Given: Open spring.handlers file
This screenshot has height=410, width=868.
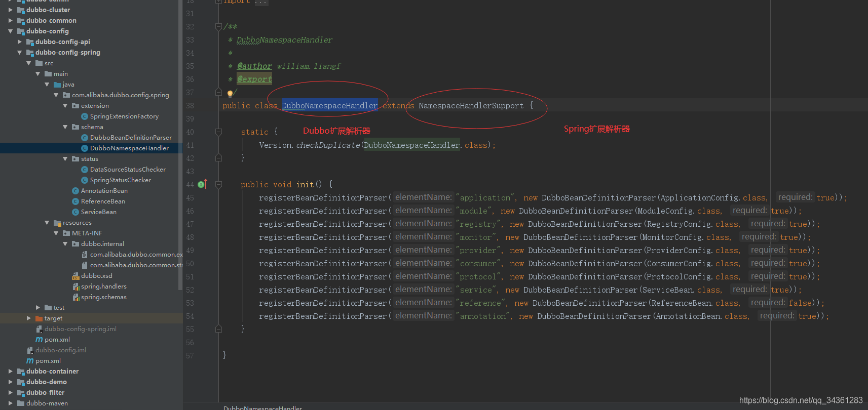Looking at the screenshot, I should 104,286.
